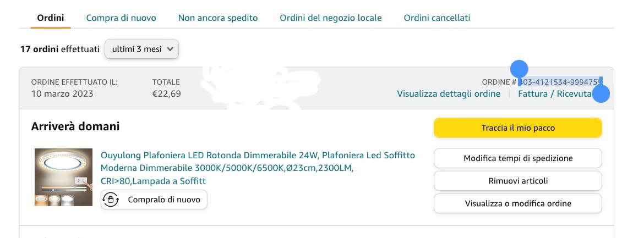The width and height of the screenshot is (644, 238).
Task: Switch to Compra di nuovo tab
Action: tap(121, 18)
